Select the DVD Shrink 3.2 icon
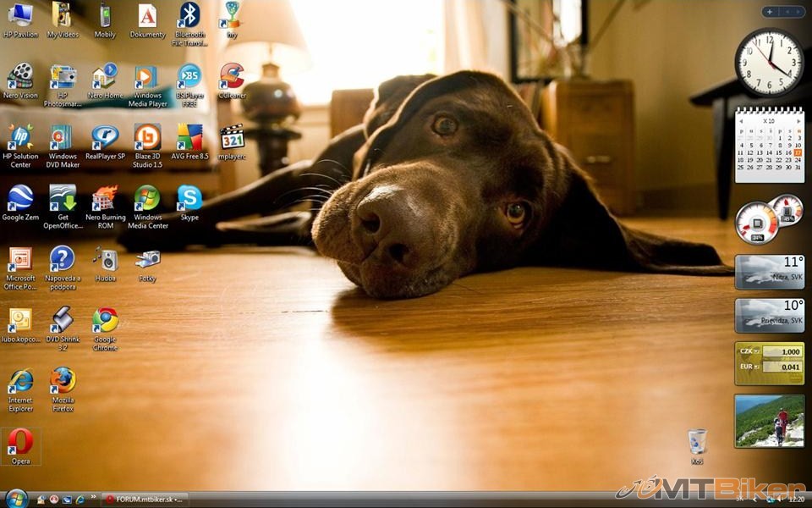The image size is (812, 508). click(x=63, y=322)
